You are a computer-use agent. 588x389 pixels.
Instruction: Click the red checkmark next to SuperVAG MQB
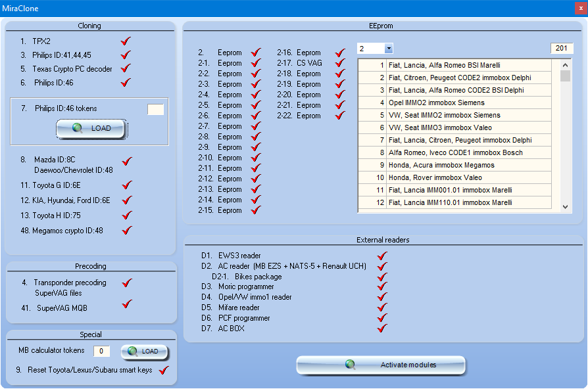click(x=128, y=304)
